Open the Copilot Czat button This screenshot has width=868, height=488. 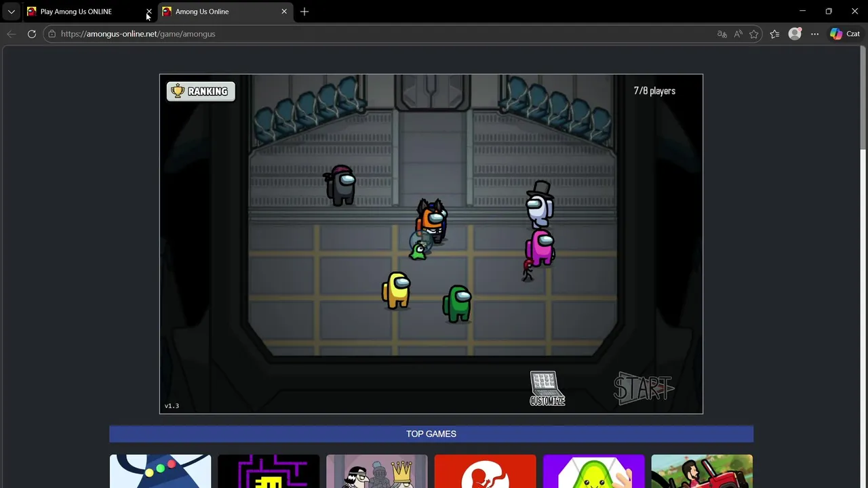click(x=845, y=34)
